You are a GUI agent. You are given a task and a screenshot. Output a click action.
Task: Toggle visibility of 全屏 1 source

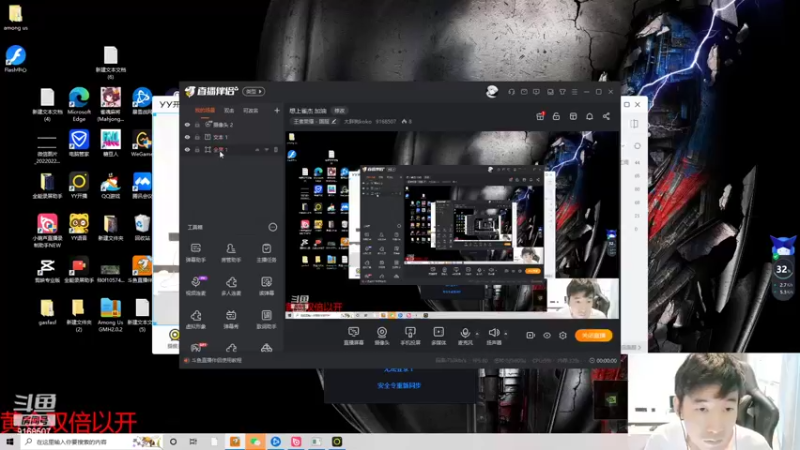[x=187, y=150]
